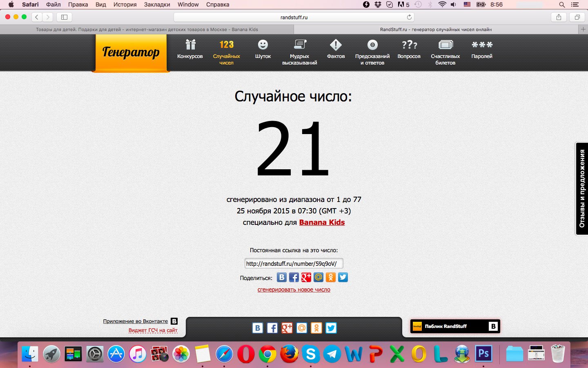
Task: Open Opera browser from the Dock
Action: click(246, 354)
